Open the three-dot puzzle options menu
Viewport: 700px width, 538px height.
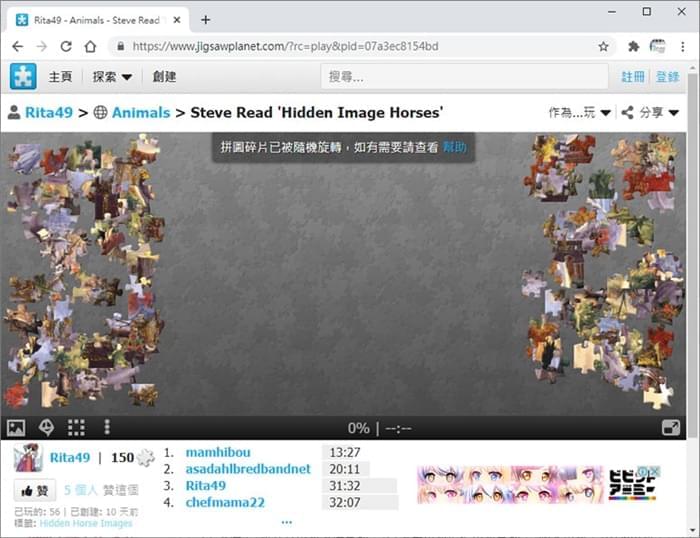point(107,427)
